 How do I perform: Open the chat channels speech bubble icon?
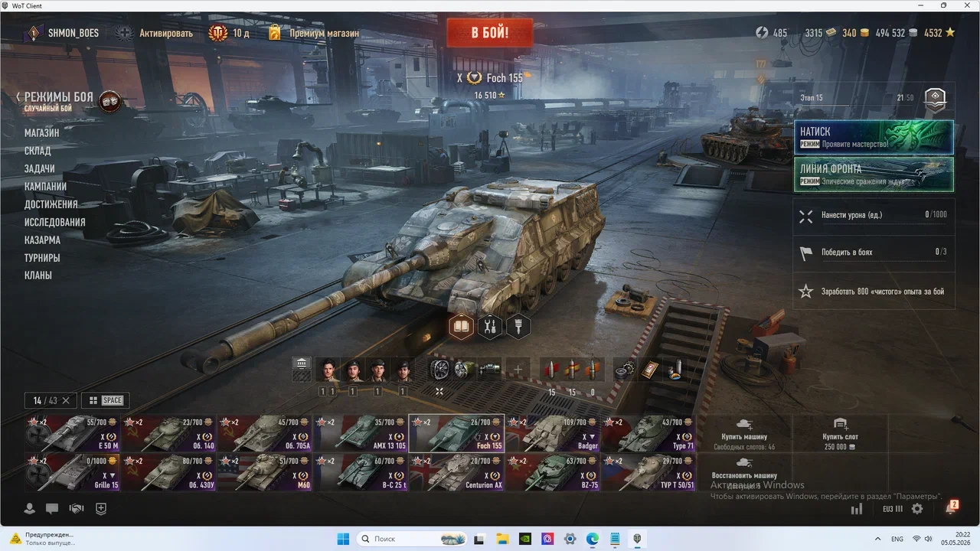click(52, 508)
